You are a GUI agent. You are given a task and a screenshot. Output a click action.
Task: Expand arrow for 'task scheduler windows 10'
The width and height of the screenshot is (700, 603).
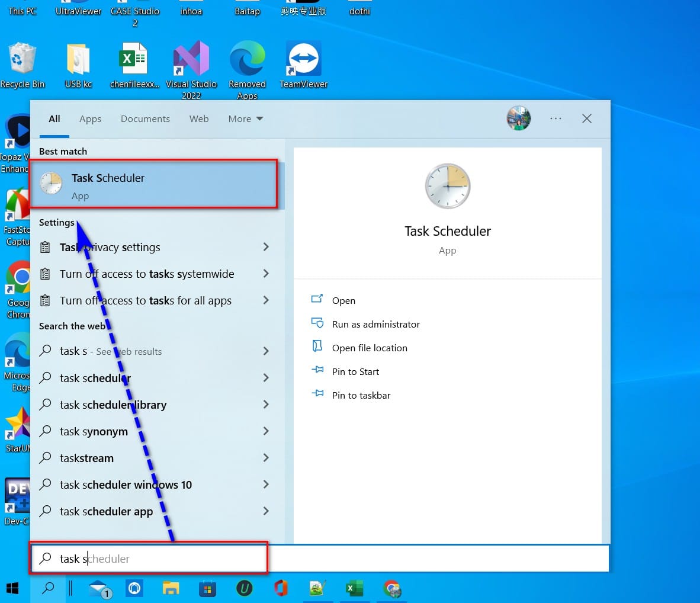[x=266, y=484]
